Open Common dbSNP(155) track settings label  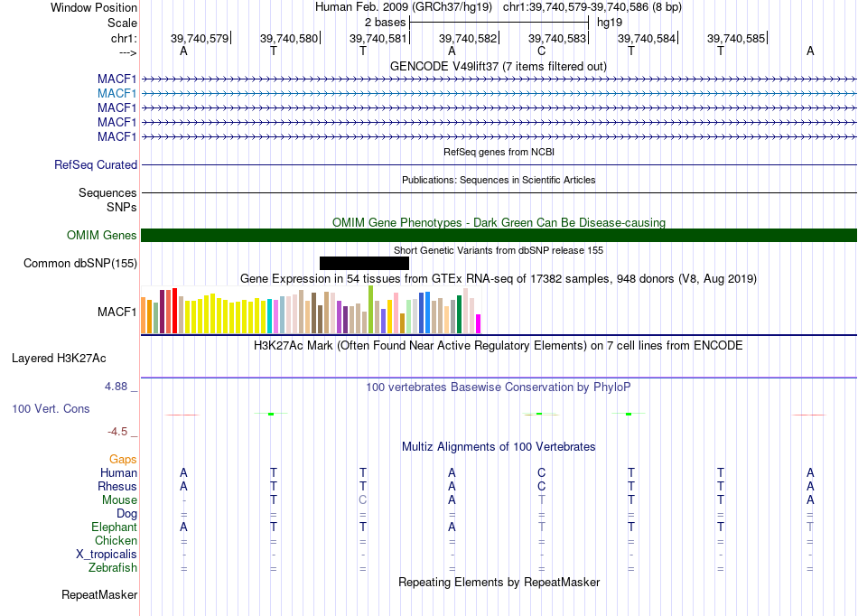pos(80,263)
